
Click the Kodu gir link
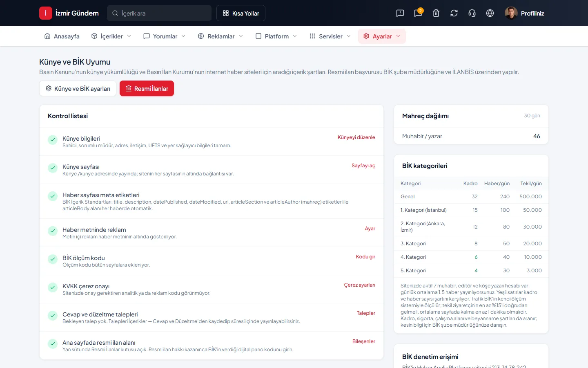point(365,257)
